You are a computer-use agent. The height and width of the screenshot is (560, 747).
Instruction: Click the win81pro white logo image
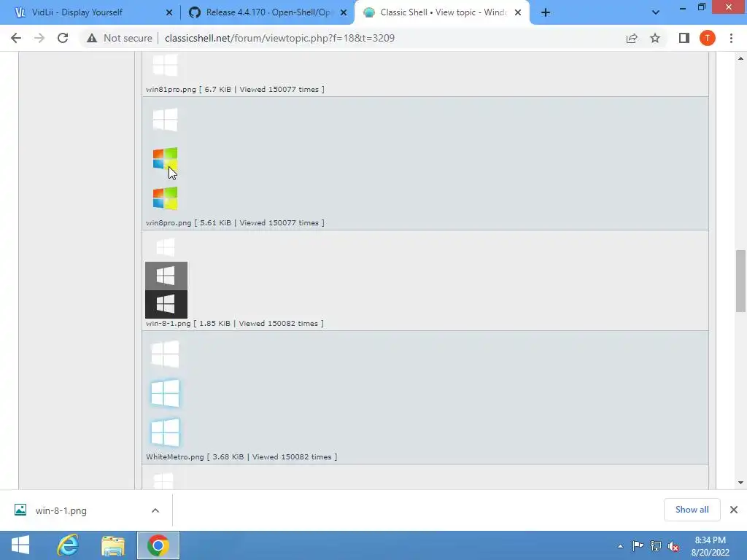click(x=165, y=65)
